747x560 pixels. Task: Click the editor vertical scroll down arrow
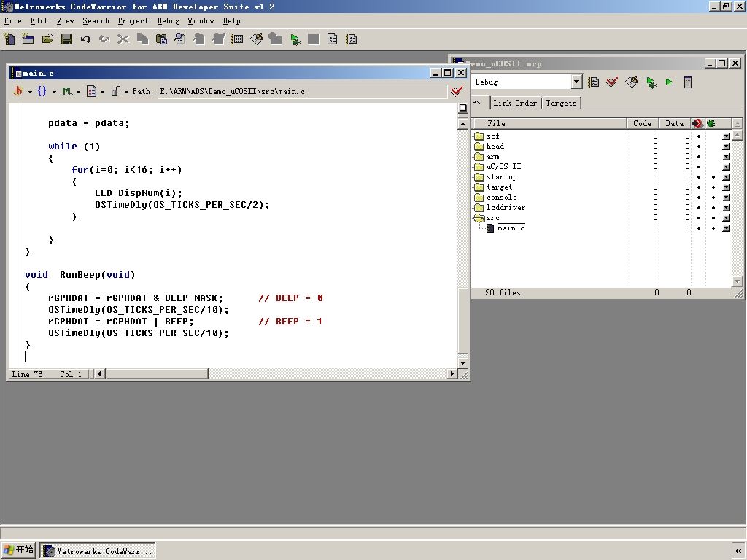(x=462, y=363)
